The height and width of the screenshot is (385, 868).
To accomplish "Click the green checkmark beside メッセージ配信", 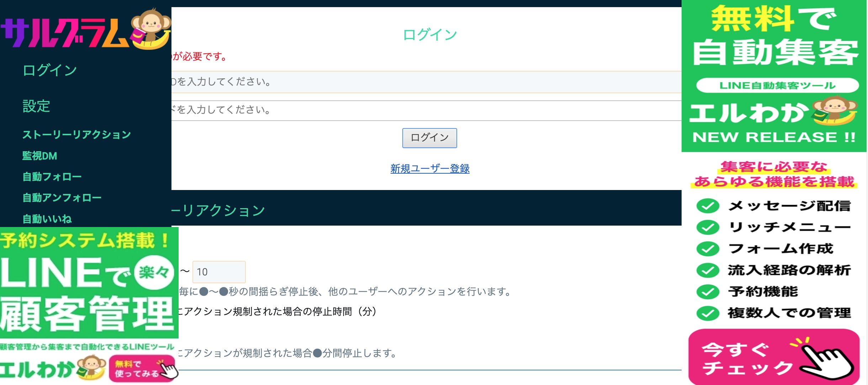I will (708, 206).
